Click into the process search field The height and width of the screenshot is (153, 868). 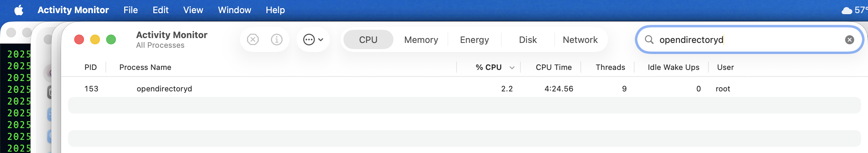coord(746,40)
